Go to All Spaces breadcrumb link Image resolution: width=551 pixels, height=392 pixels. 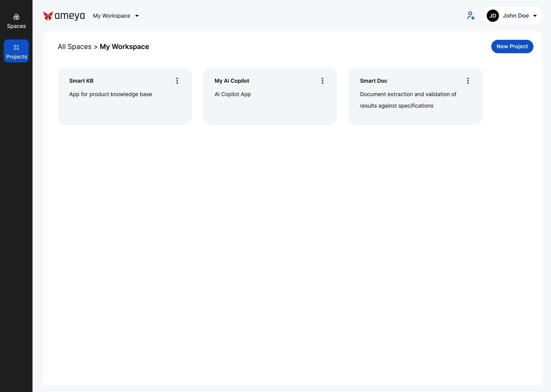75,47
